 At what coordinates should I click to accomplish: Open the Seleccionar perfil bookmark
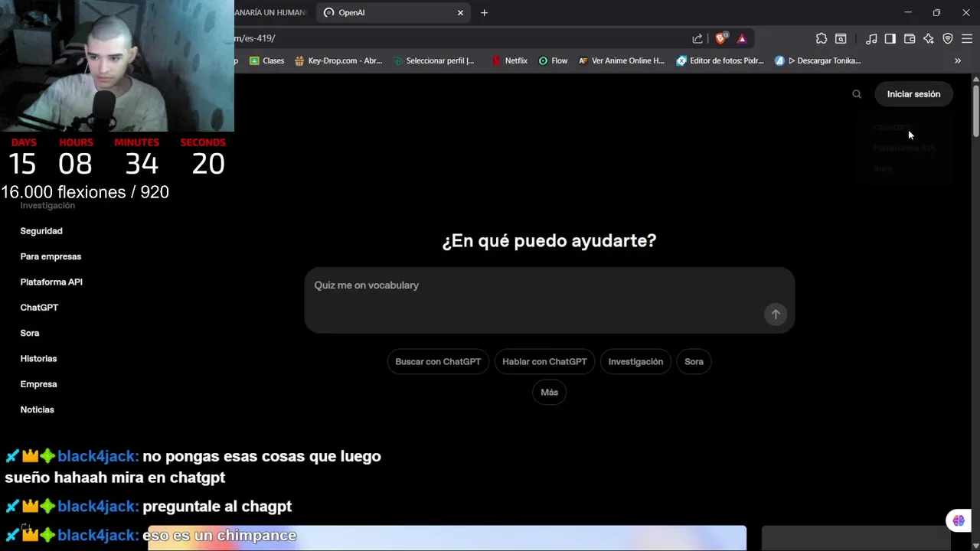434,60
